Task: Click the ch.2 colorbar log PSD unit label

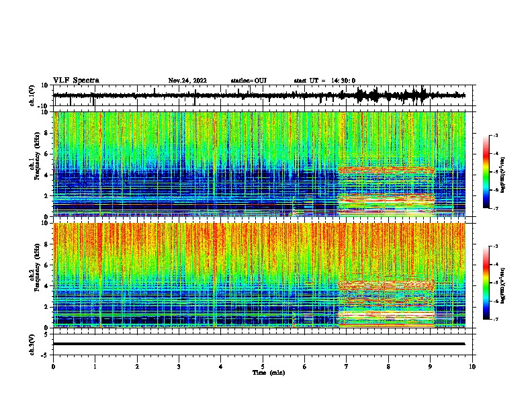Action: pyautogui.click(x=503, y=285)
